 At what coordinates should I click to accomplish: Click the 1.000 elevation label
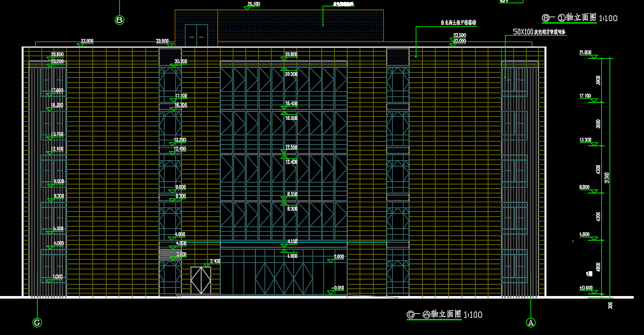coord(57,277)
